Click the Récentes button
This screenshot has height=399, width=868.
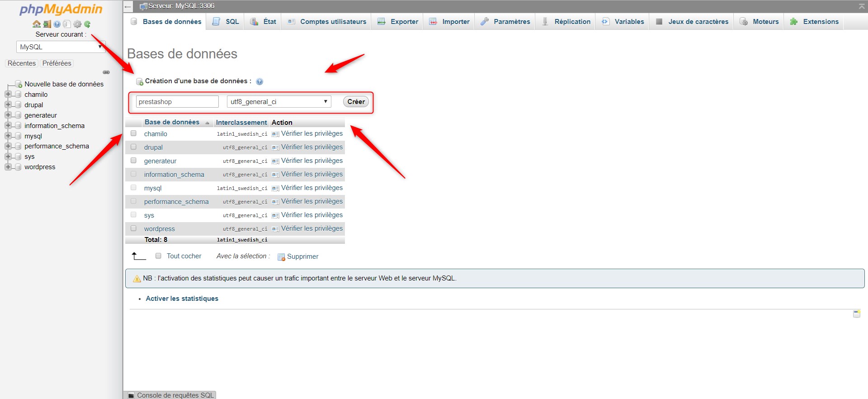(22, 63)
